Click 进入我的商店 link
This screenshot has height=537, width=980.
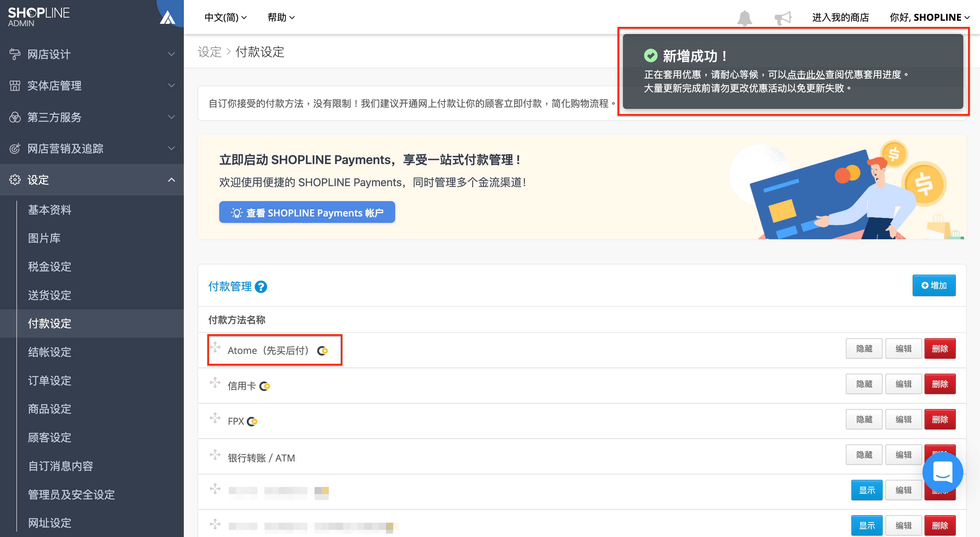[x=840, y=17]
